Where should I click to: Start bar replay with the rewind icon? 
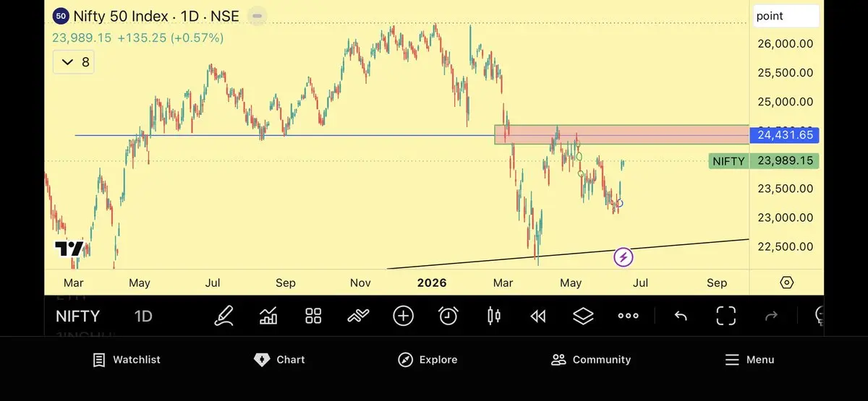point(538,316)
